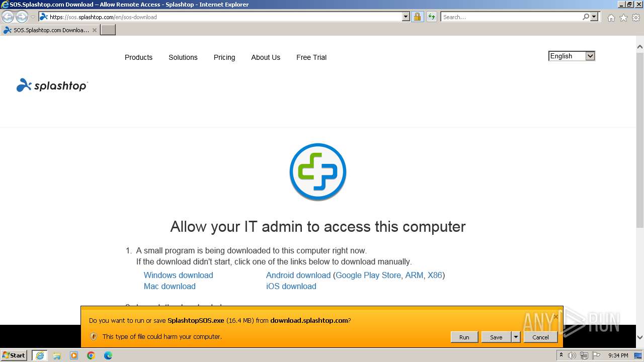The image size is (644, 362).
Task: Save the SplashtopSOS.exe file
Action: tap(496, 337)
